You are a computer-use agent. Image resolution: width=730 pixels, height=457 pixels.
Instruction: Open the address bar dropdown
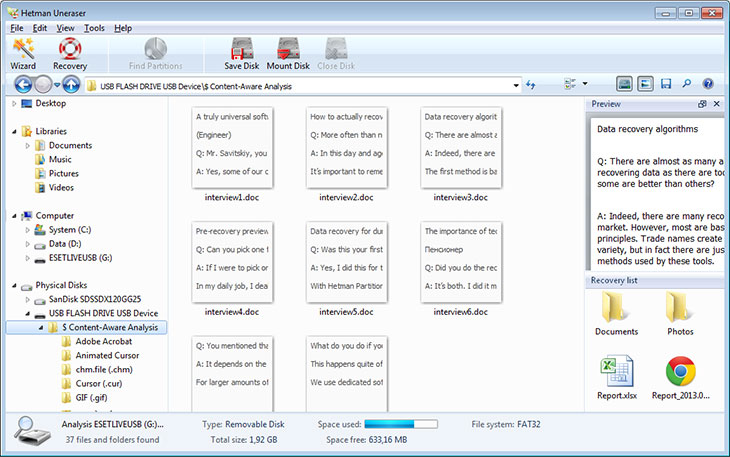(x=516, y=86)
